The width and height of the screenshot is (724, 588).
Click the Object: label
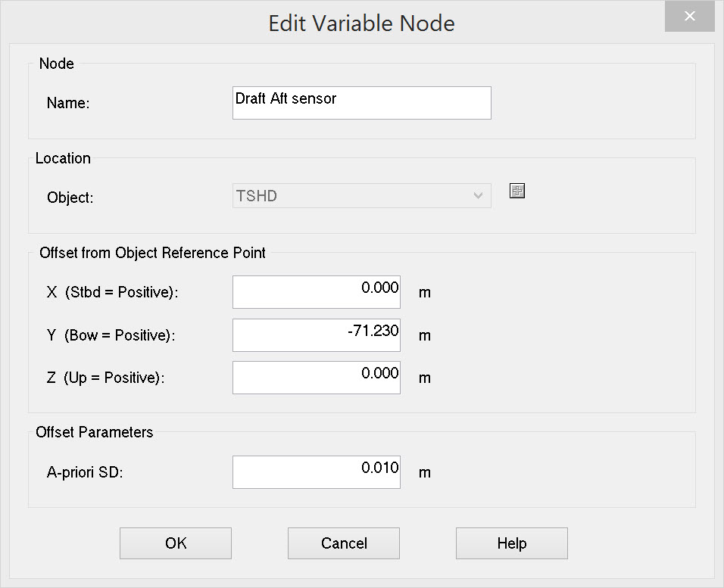(70, 198)
